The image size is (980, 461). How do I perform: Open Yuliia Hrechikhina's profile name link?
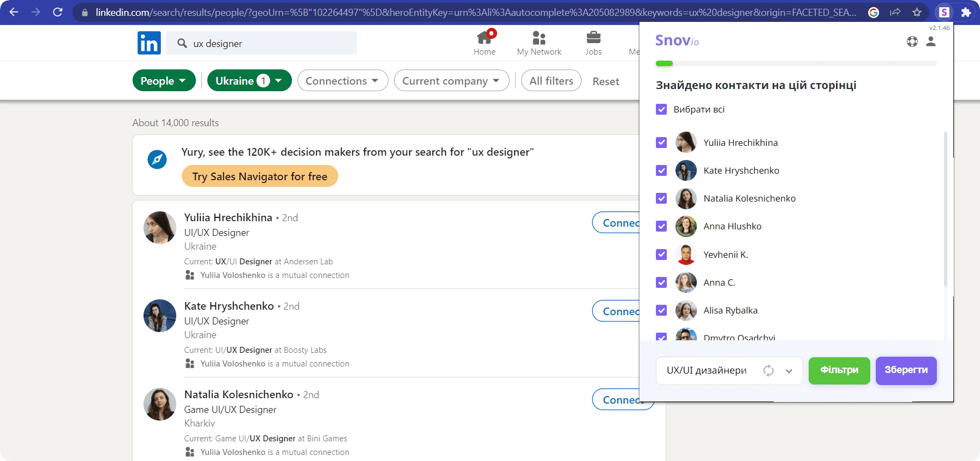click(x=228, y=217)
